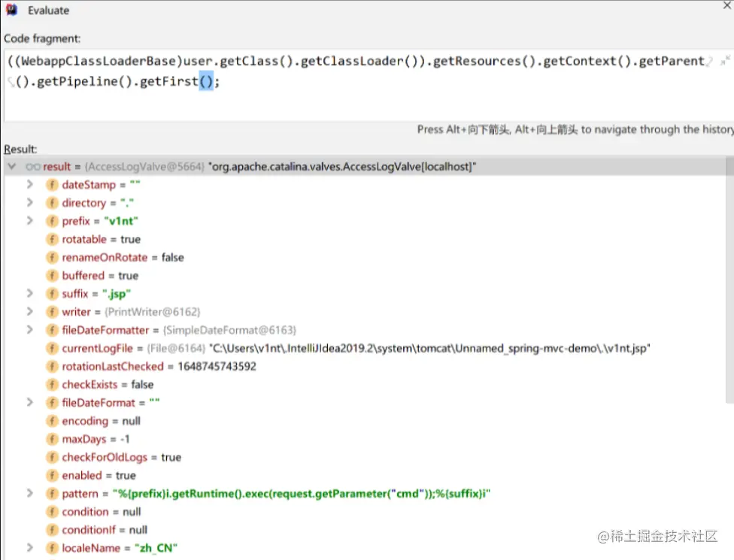Expand the directory field
This screenshot has width=734, height=560.
tap(30, 202)
